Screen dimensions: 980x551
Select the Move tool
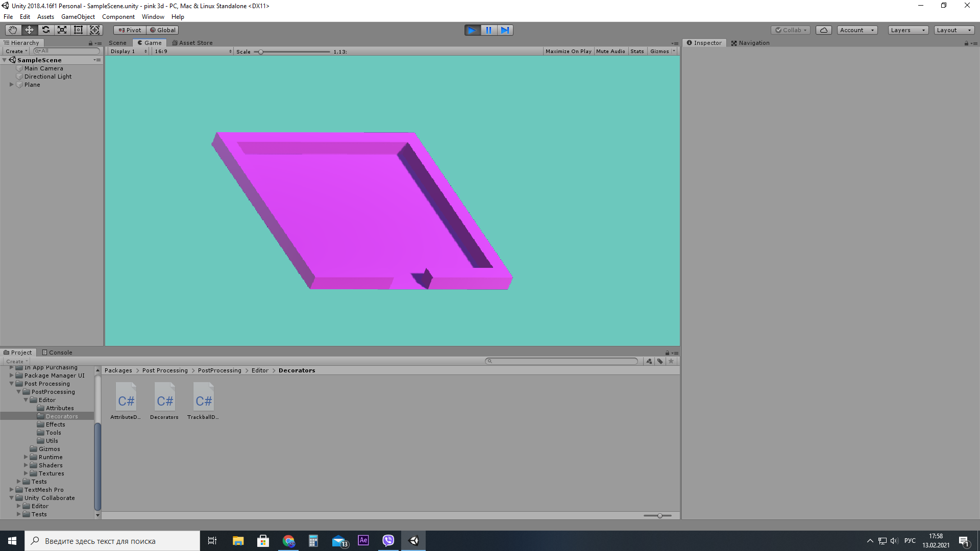29,30
